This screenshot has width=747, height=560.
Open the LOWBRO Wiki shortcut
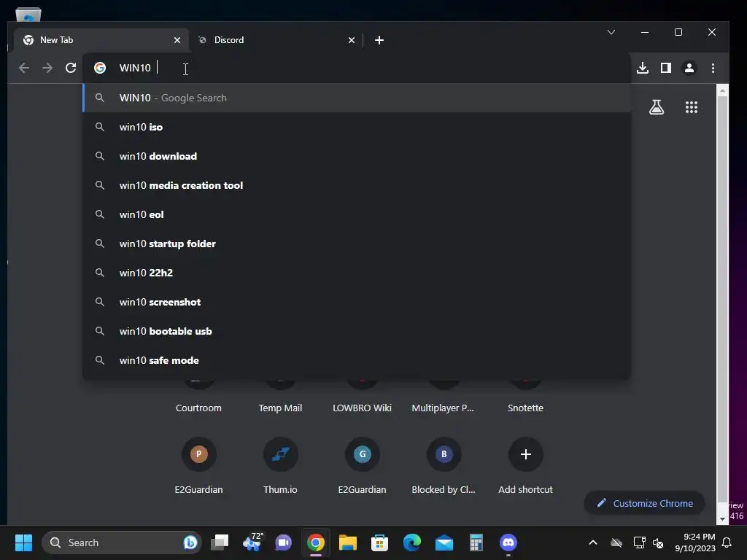click(x=362, y=408)
